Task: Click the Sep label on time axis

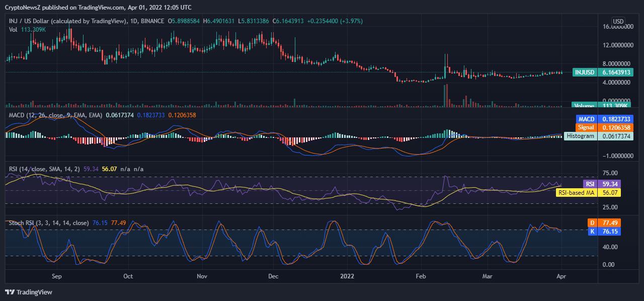Action: point(56,276)
